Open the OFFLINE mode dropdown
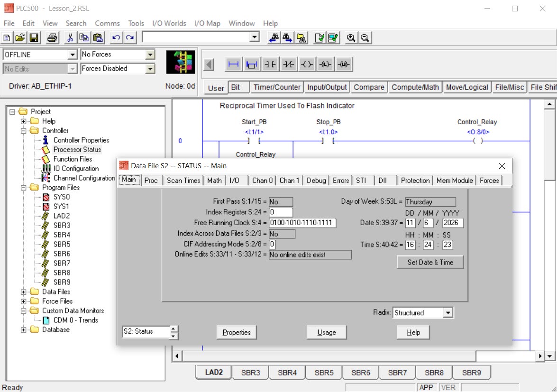The width and height of the screenshot is (557, 392). tap(73, 55)
